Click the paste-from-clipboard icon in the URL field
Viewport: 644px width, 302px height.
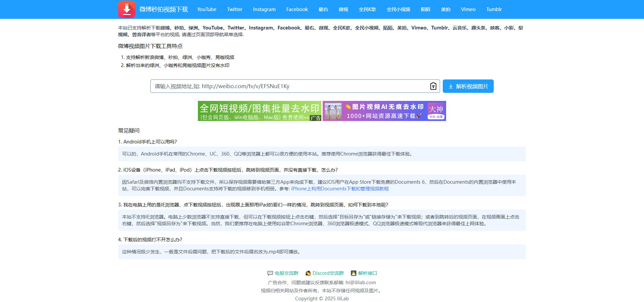pos(433,86)
